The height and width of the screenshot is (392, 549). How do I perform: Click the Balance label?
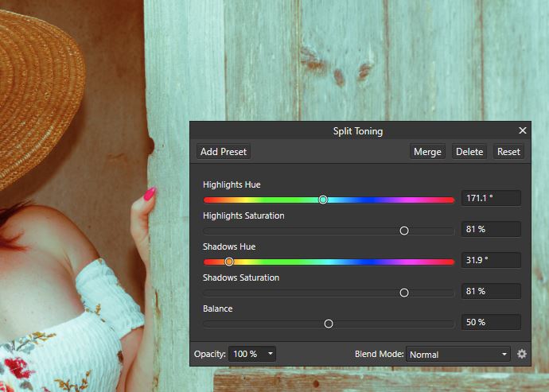click(218, 309)
